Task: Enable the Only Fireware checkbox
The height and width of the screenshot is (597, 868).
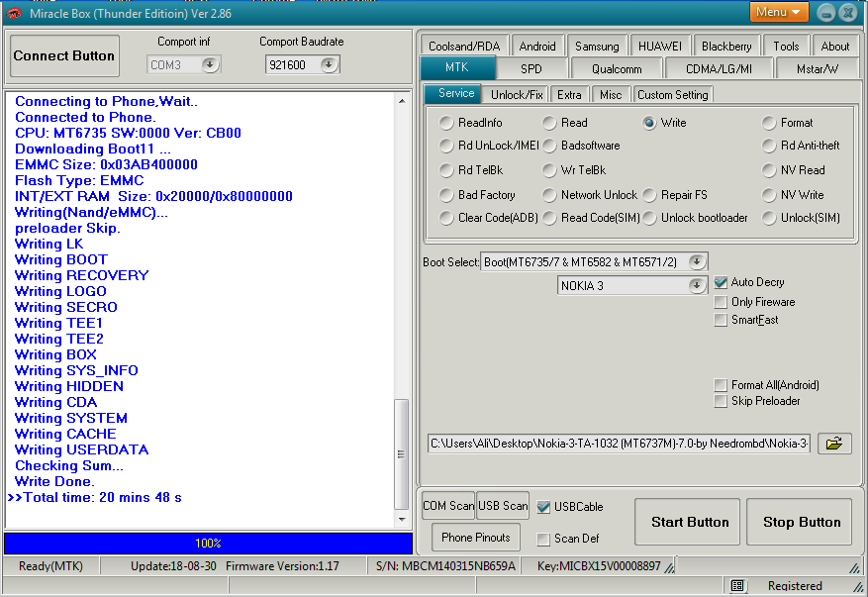Action: pyautogui.click(x=721, y=302)
